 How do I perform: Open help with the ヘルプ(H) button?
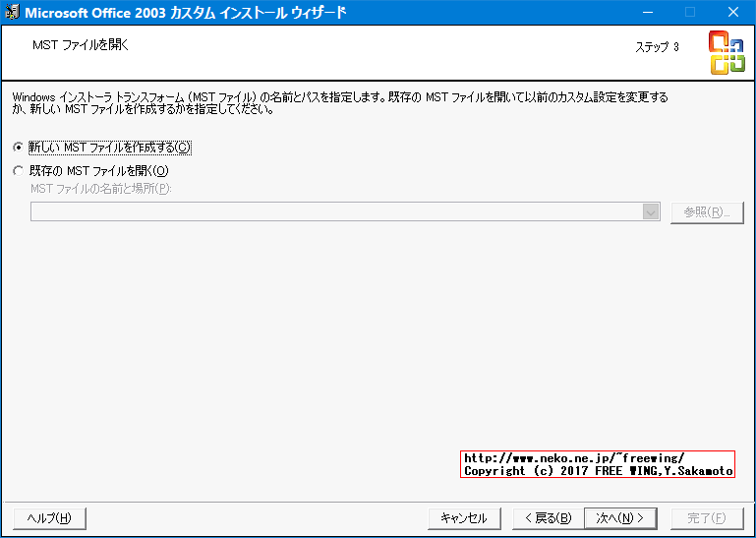(x=50, y=518)
